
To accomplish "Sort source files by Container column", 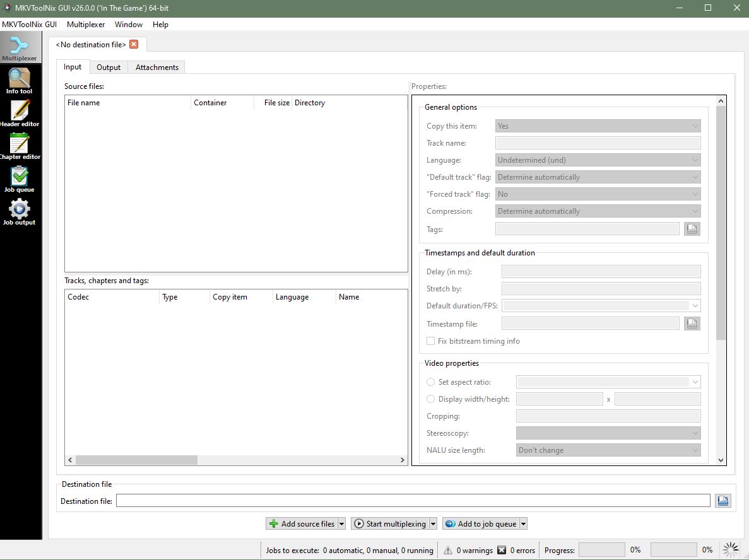I will pos(222,103).
